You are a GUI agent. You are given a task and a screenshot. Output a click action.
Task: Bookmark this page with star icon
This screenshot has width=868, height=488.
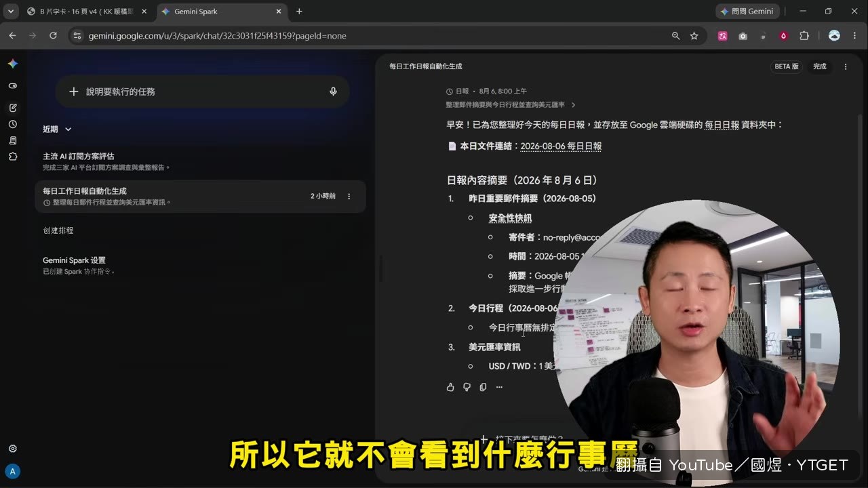click(x=694, y=36)
